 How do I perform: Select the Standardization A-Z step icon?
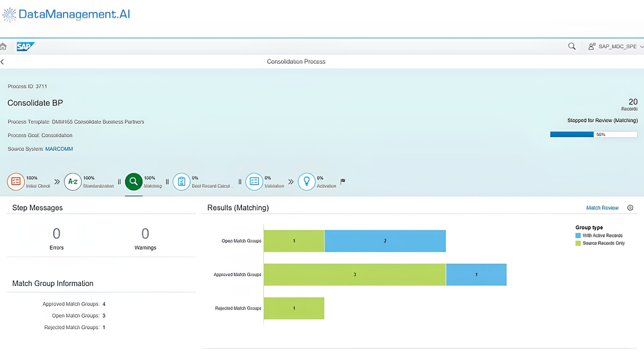(x=73, y=182)
